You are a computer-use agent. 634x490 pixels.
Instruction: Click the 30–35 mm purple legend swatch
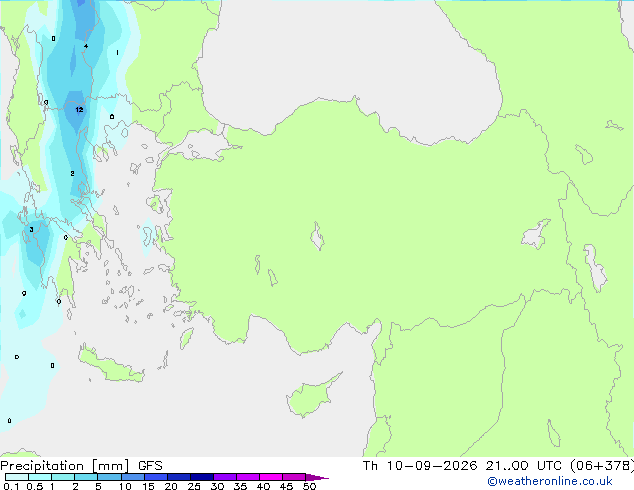(x=225, y=477)
